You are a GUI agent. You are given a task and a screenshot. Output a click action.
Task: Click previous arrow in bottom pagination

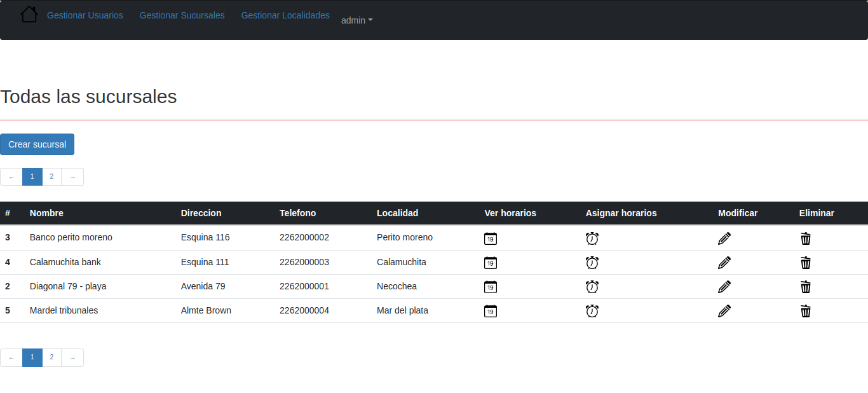[x=11, y=357]
